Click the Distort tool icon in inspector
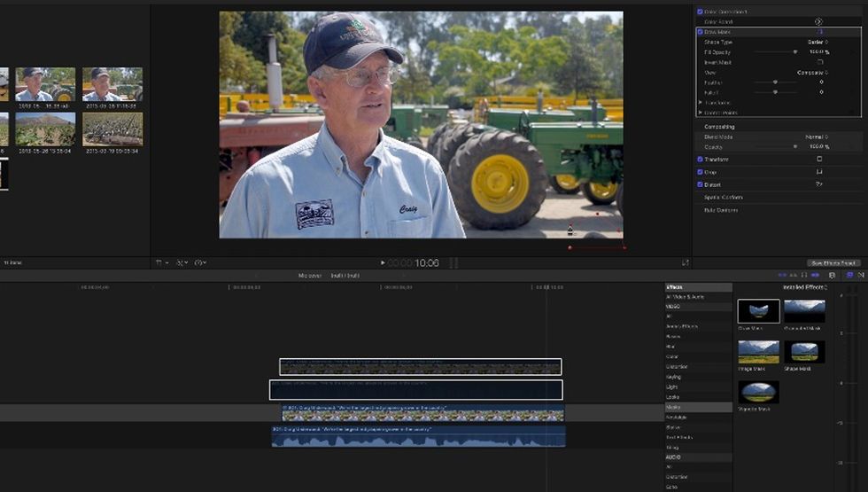Viewport: 868px width, 492px height. tap(819, 184)
